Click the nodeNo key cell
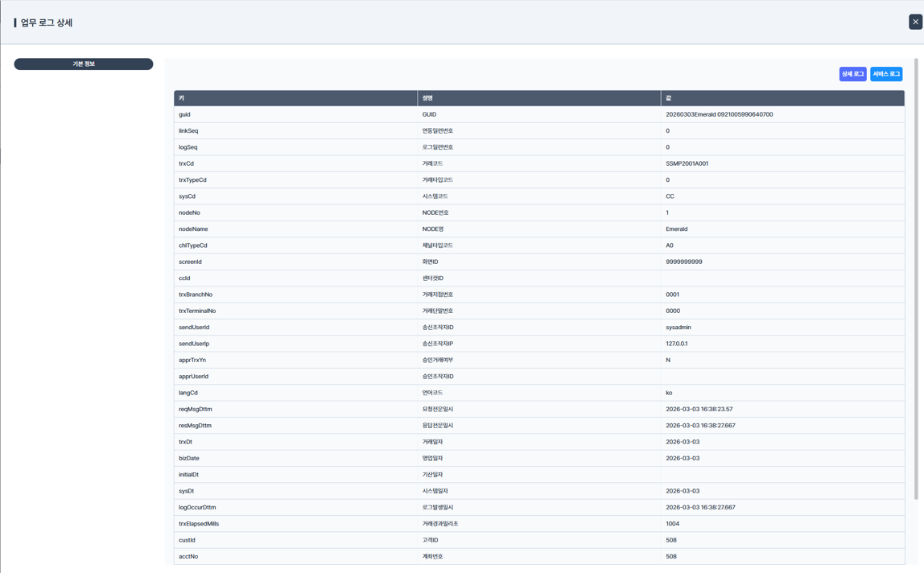This screenshot has width=924, height=573. (x=295, y=212)
